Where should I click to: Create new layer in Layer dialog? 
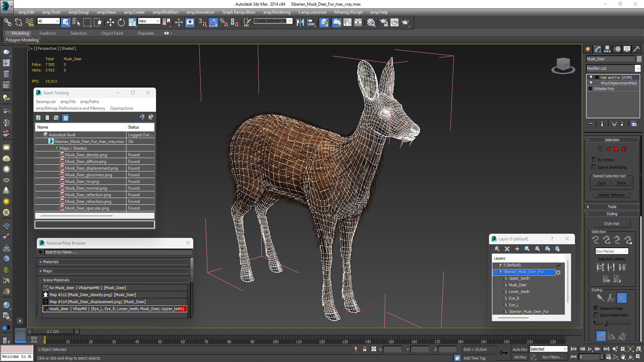[497, 249]
